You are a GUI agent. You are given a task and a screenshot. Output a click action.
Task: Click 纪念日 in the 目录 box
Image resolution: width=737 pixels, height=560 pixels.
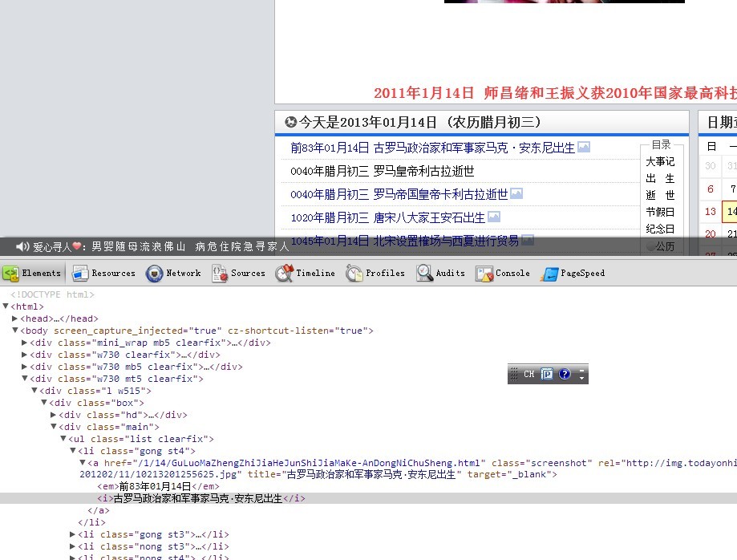coord(660,229)
